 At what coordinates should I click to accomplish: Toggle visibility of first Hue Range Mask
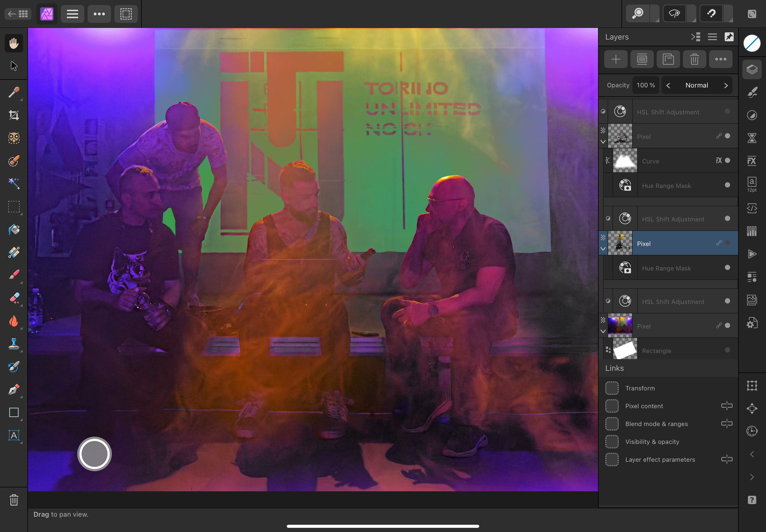pos(727,185)
